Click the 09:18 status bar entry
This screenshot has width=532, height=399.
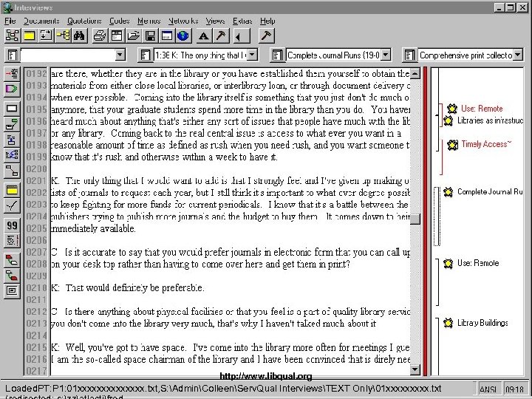[x=514, y=389]
